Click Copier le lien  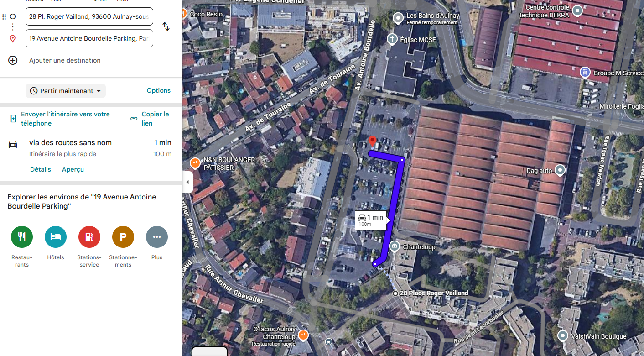pos(155,119)
